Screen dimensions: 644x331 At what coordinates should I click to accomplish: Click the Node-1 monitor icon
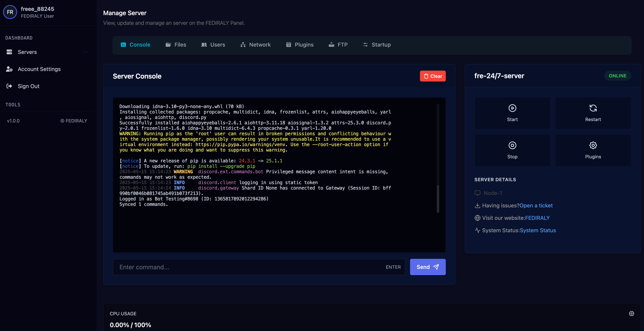point(478,193)
